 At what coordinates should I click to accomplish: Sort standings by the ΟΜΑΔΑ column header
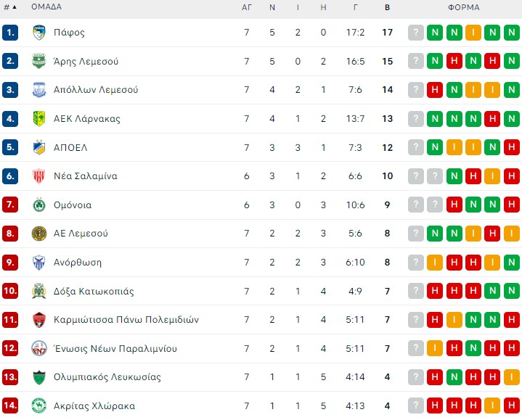(x=46, y=7)
